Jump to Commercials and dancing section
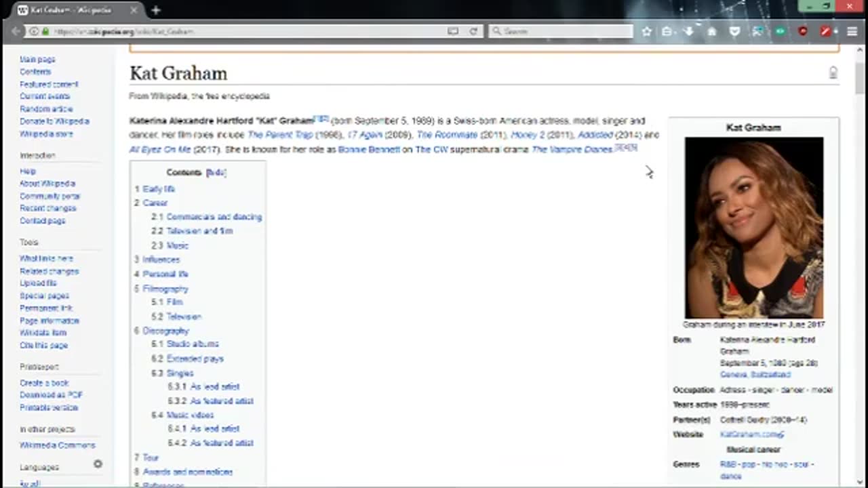The image size is (868, 488). point(214,217)
